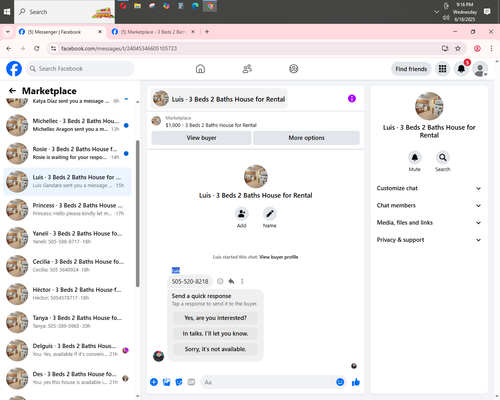Viewport: 500px width, 400px height.
Task: Open the Michellec conversation
Action: coord(67,125)
